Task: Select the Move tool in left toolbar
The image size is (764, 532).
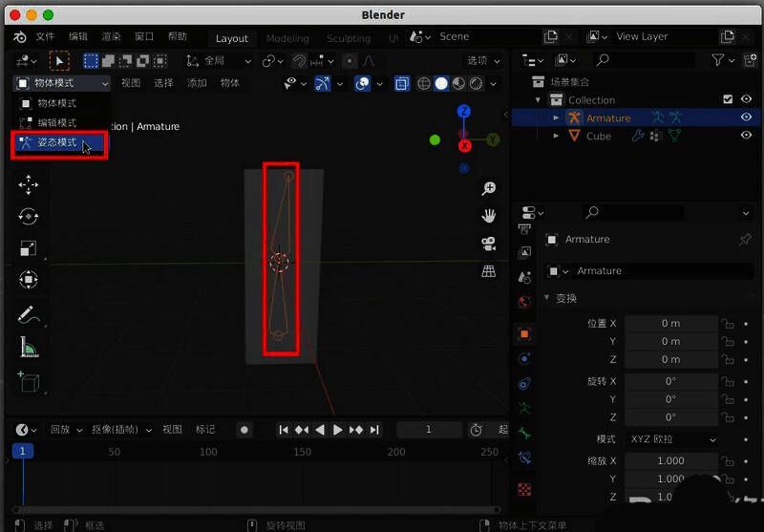Action: [x=29, y=185]
